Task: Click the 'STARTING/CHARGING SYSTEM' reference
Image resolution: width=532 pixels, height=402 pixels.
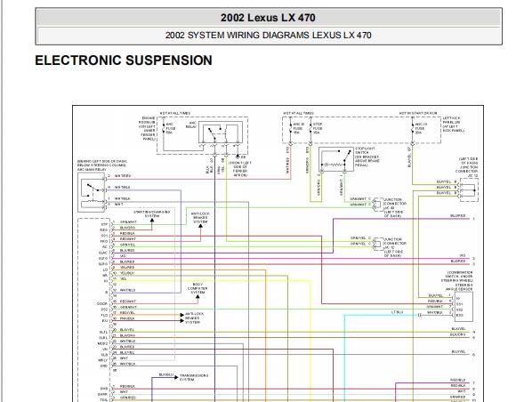Action: (x=151, y=213)
